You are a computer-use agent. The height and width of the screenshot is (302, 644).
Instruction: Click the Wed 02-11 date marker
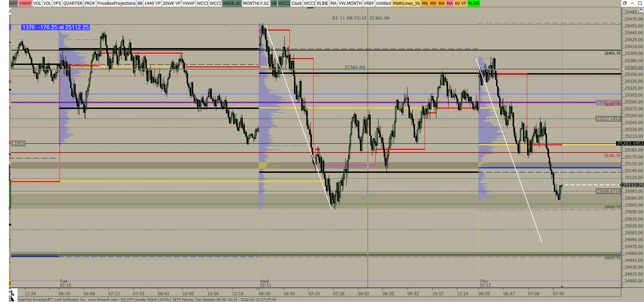(265, 283)
